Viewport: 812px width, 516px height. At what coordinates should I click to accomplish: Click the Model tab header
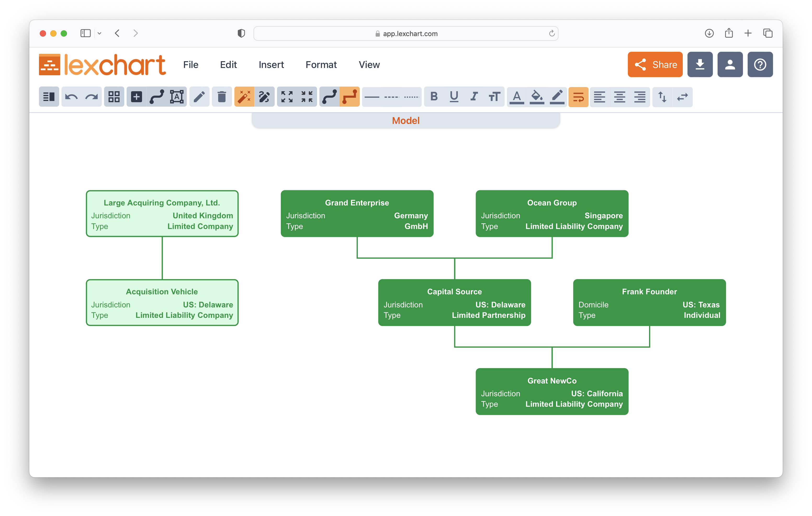tap(406, 121)
